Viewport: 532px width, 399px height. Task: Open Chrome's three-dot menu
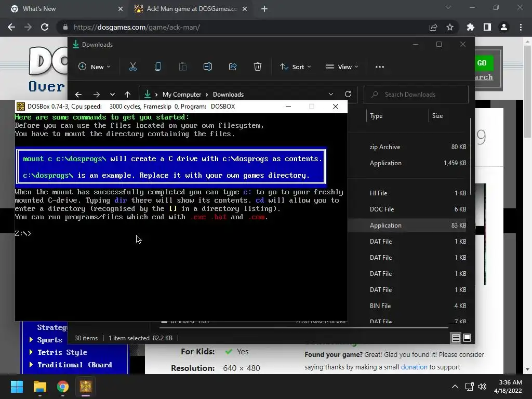click(521, 27)
